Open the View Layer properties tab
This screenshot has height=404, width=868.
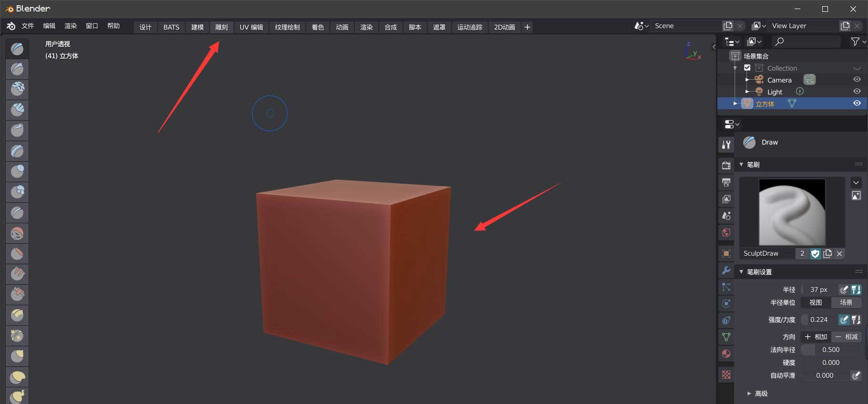726,199
